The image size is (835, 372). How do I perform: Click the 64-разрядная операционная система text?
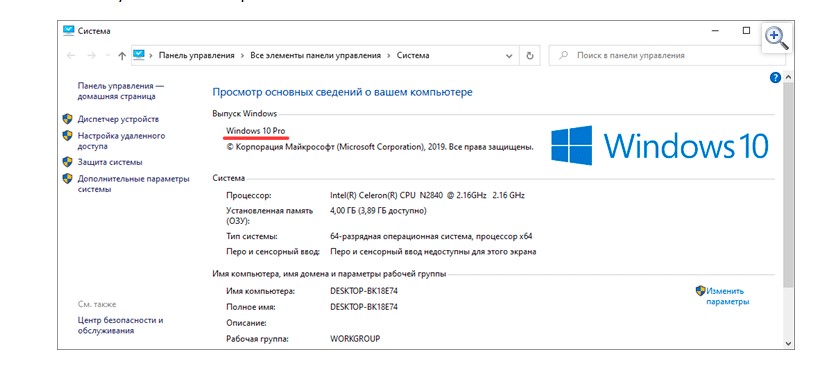click(x=431, y=236)
